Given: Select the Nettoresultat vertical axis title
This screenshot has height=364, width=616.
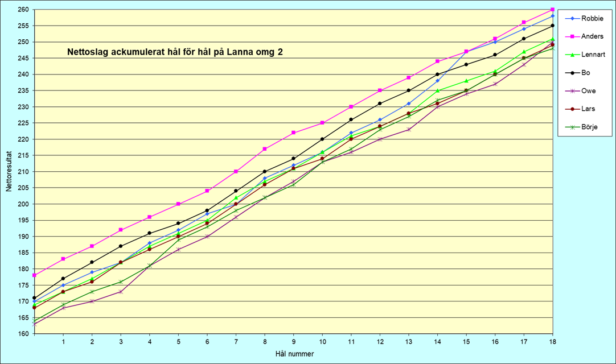Looking at the screenshot, I should pos(9,171).
